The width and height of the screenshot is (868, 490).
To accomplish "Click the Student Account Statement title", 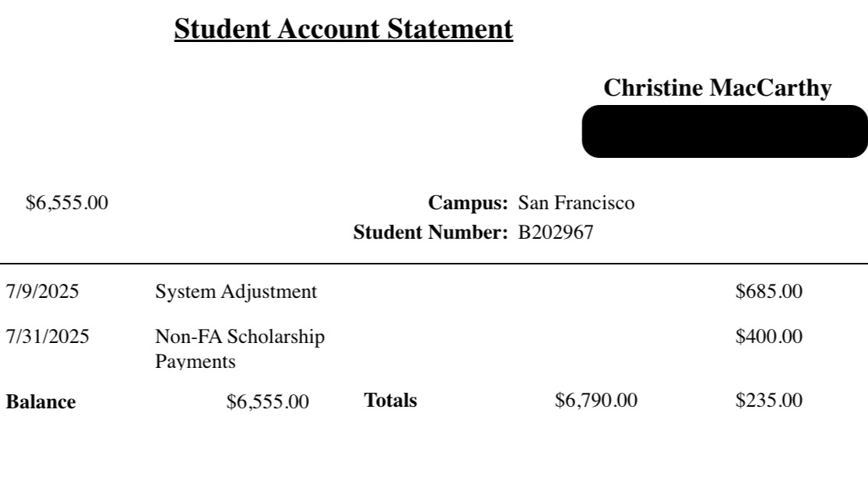I will (x=343, y=29).
